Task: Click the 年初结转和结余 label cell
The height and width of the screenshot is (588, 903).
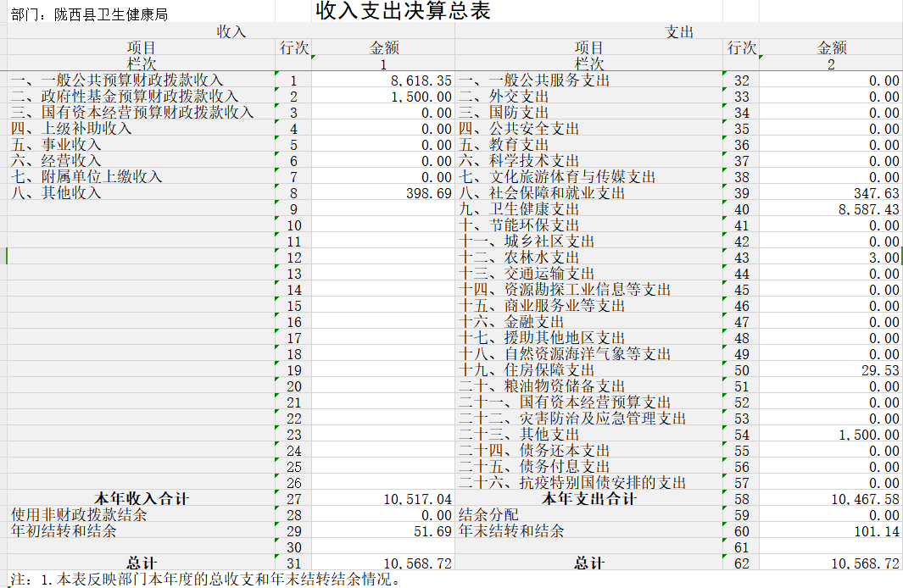Action: 64,531
